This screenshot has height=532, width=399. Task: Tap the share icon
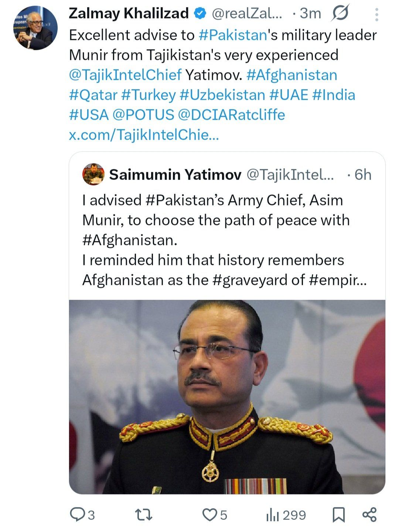tap(369, 515)
